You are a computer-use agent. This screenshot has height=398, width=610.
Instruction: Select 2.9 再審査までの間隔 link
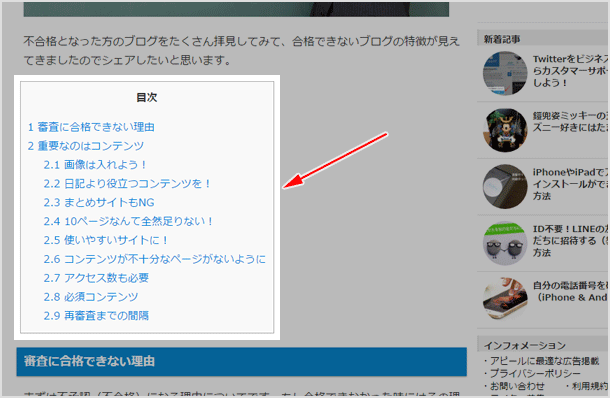tap(96, 316)
